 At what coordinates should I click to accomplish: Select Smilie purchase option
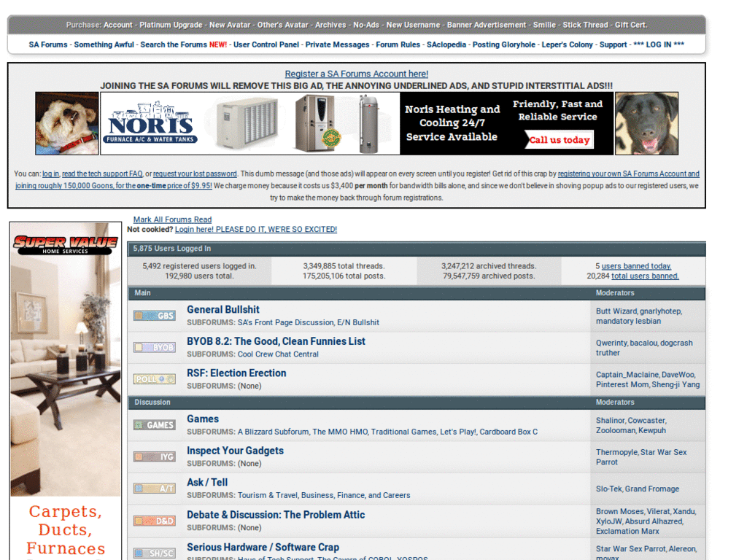[544, 25]
